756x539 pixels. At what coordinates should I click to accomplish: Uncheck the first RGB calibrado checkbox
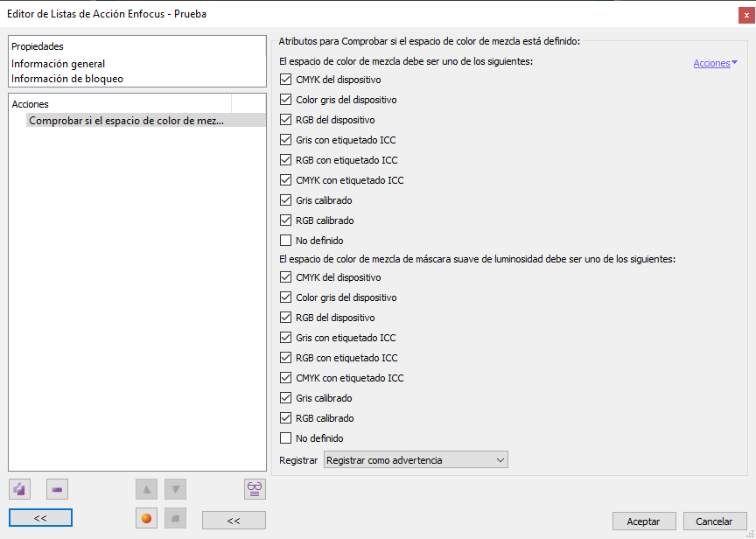coord(285,220)
